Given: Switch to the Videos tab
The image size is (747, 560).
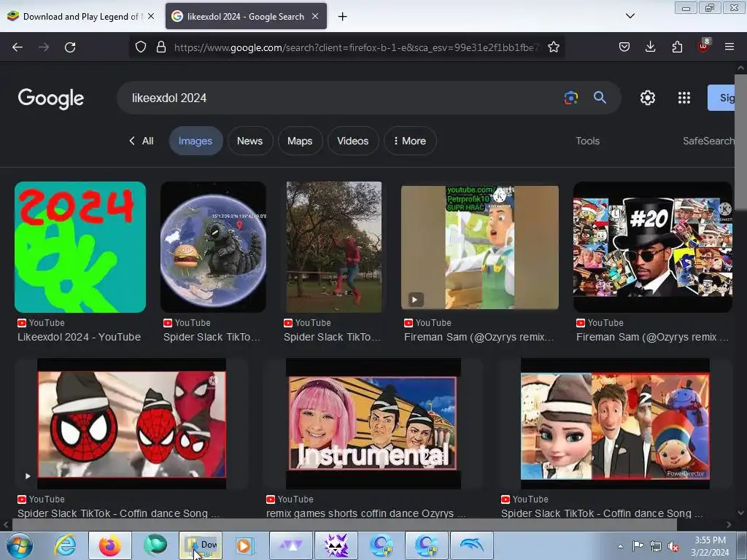Looking at the screenshot, I should (352, 141).
